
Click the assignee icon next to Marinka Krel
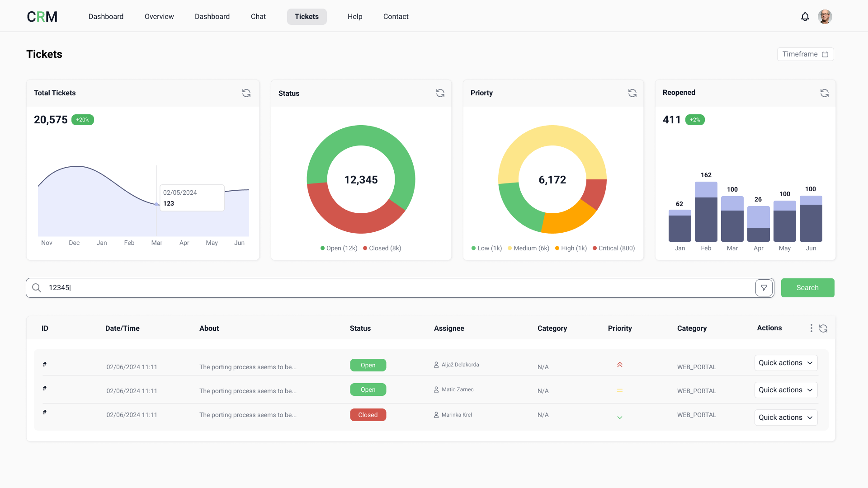436,415
